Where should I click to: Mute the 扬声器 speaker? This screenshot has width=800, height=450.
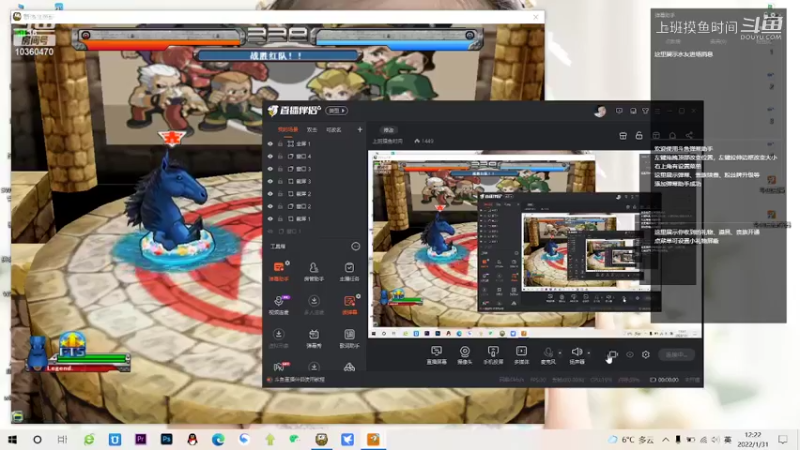(x=577, y=355)
